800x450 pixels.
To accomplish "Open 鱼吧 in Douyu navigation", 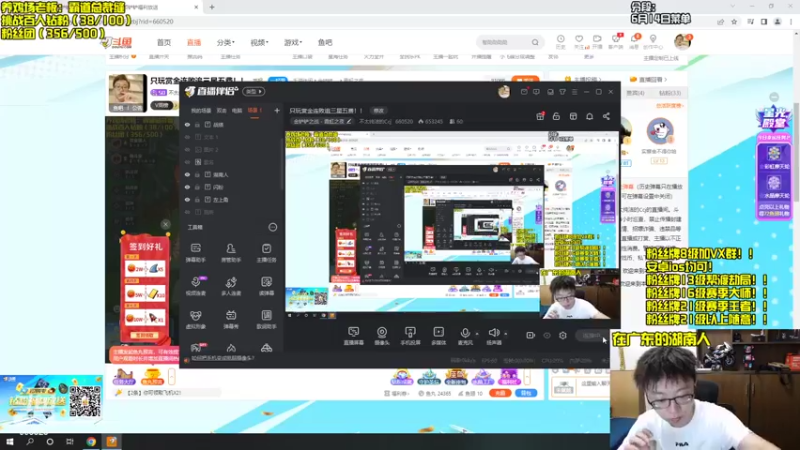I will coord(325,42).
